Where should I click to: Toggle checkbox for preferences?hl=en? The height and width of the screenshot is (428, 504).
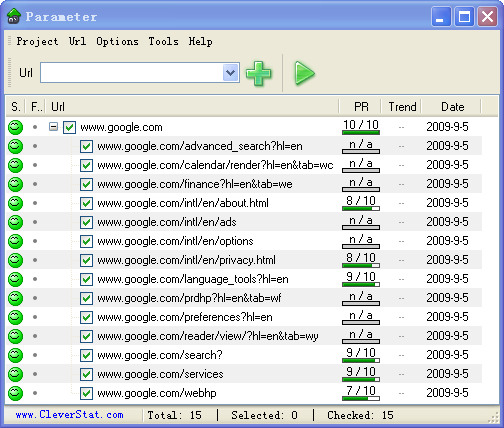coord(86,317)
